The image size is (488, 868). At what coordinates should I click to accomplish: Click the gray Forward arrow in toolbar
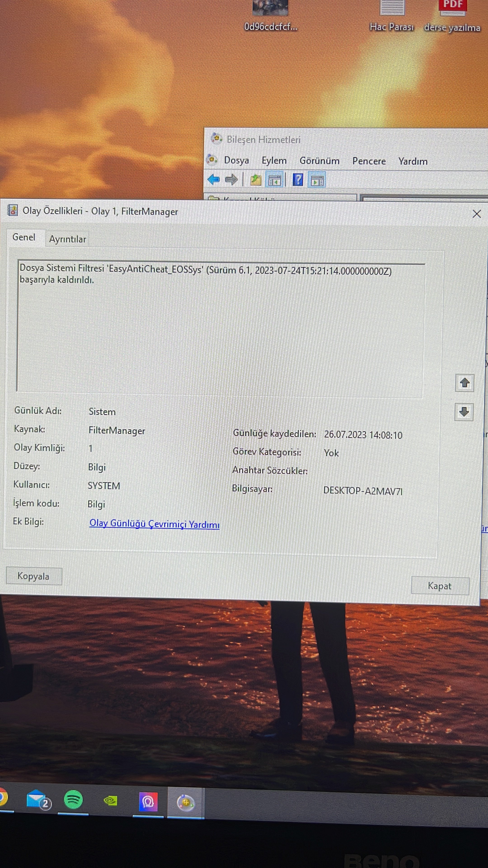[231, 180]
